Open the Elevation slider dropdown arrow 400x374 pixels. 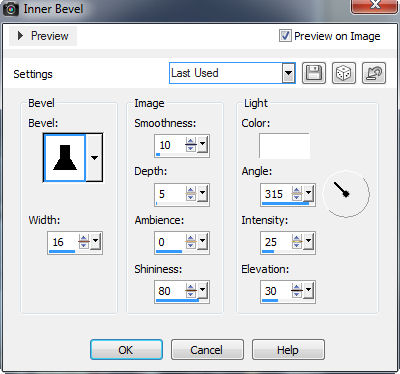(x=308, y=291)
